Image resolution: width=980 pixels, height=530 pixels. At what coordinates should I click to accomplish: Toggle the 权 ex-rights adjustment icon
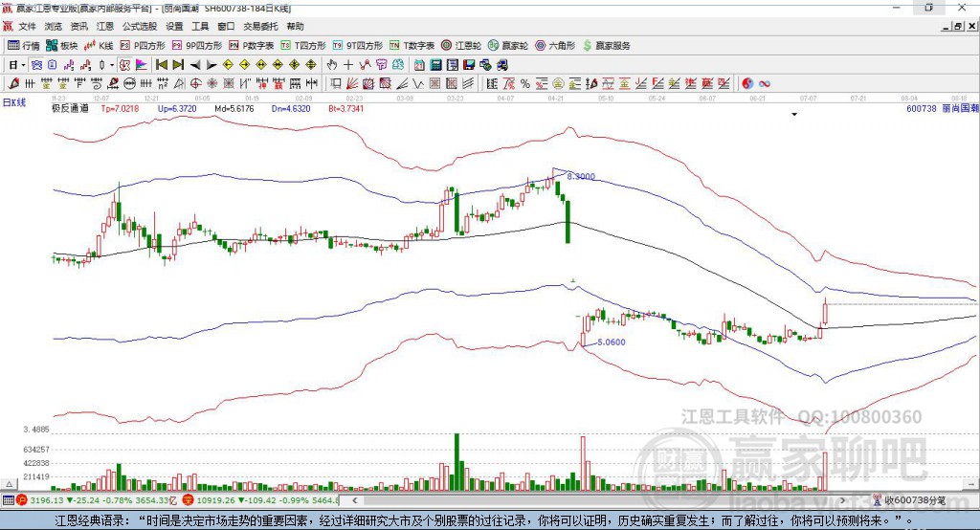coord(125,65)
